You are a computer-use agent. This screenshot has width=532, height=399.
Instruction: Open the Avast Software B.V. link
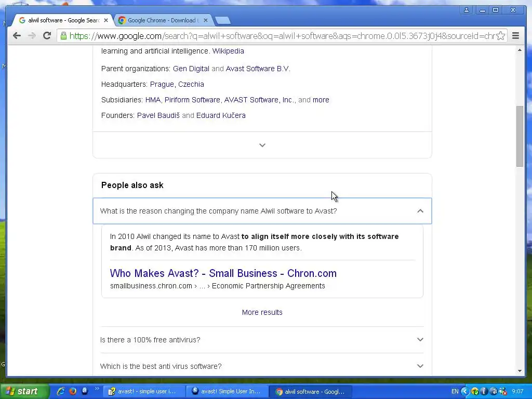tap(258, 69)
